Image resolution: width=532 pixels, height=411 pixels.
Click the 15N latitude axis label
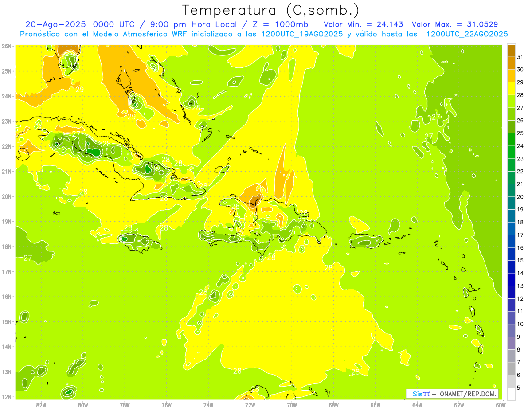tap(6, 321)
